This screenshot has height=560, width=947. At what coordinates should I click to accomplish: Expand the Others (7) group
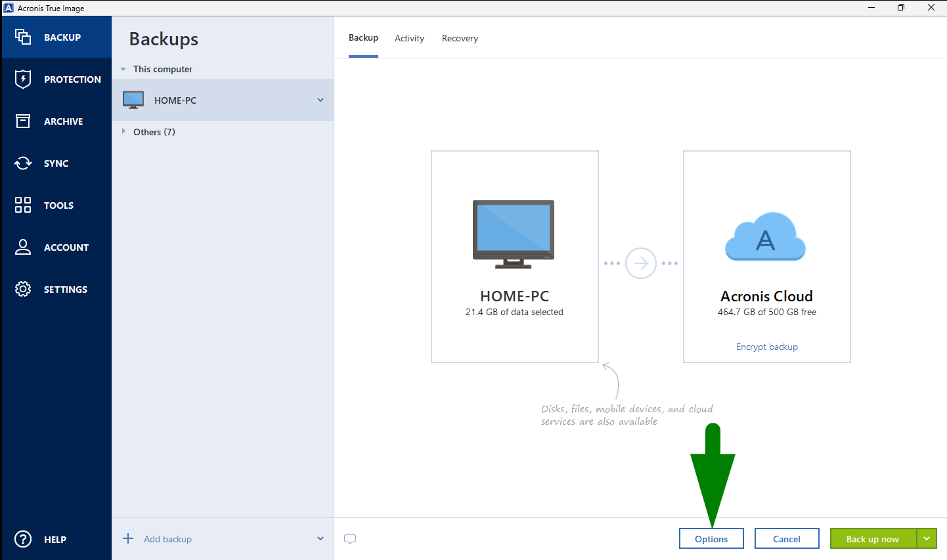pyautogui.click(x=125, y=131)
